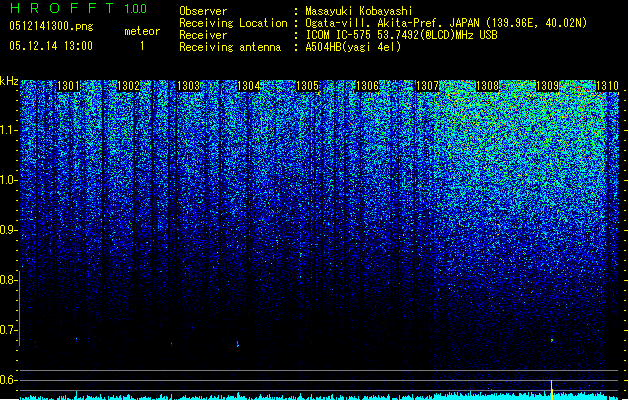Click the meteor count value 1

(142, 46)
